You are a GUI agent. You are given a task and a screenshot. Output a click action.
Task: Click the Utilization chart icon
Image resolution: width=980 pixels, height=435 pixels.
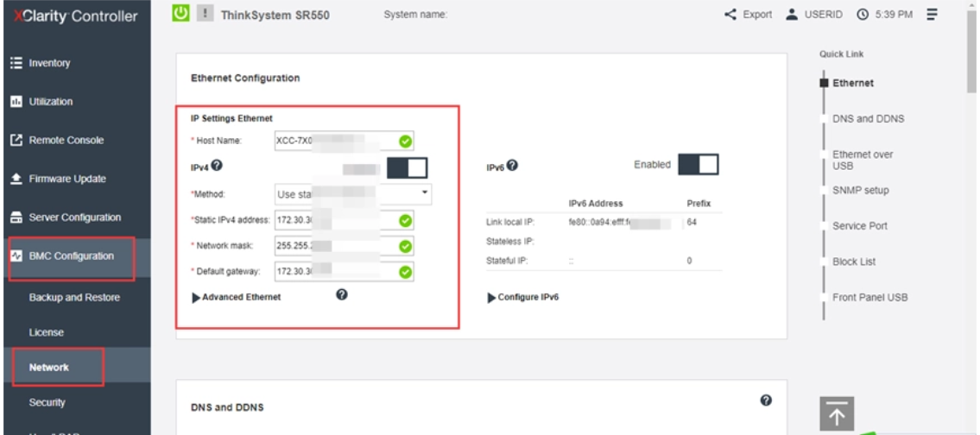pos(16,102)
